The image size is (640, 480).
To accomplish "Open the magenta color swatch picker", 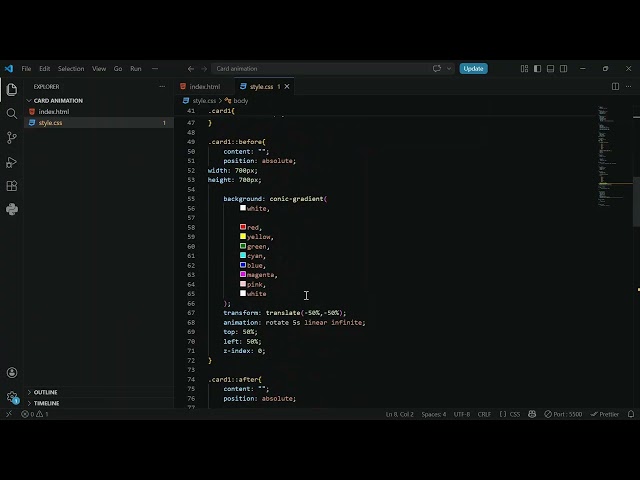I will coord(243,274).
